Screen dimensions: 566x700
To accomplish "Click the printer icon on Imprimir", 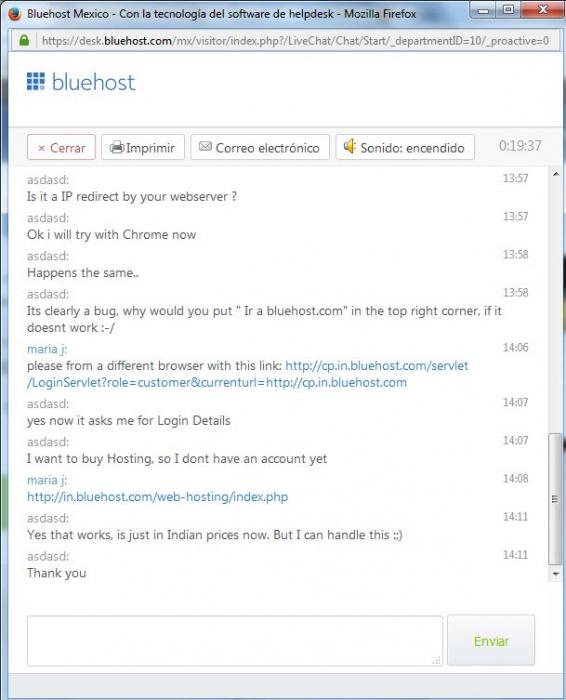I will point(117,147).
